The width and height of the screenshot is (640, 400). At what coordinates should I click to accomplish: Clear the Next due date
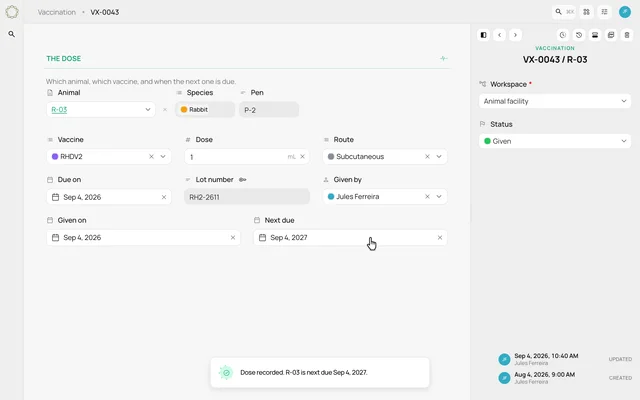coord(440,238)
